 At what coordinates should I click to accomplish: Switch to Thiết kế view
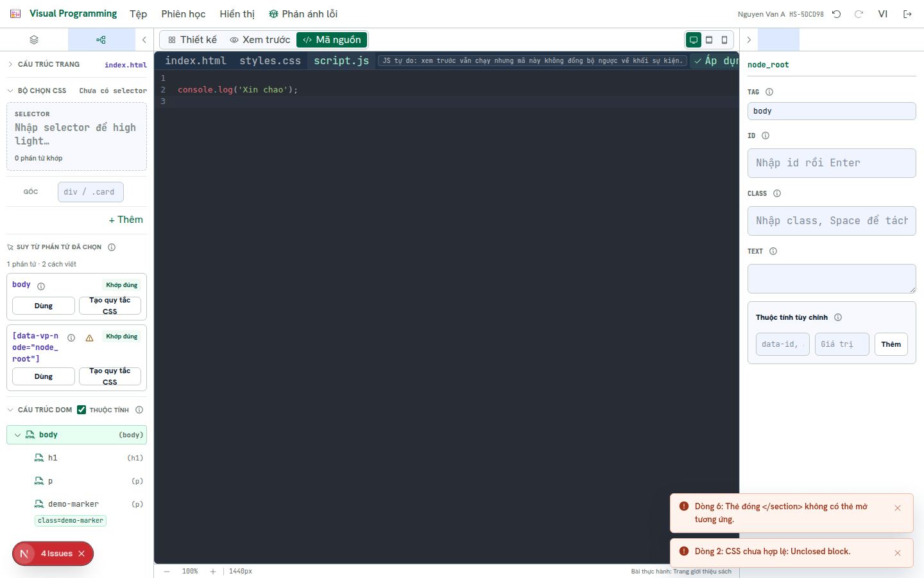coord(193,40)
